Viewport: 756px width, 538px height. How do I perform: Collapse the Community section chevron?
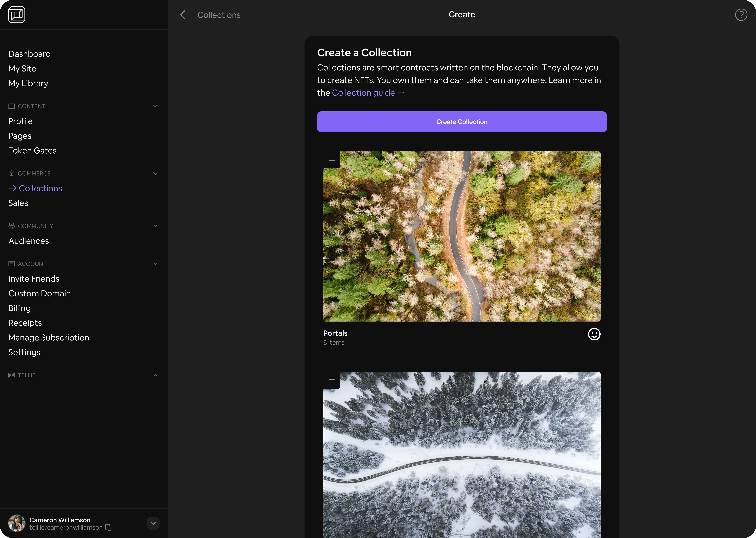[x=155, y=226]
